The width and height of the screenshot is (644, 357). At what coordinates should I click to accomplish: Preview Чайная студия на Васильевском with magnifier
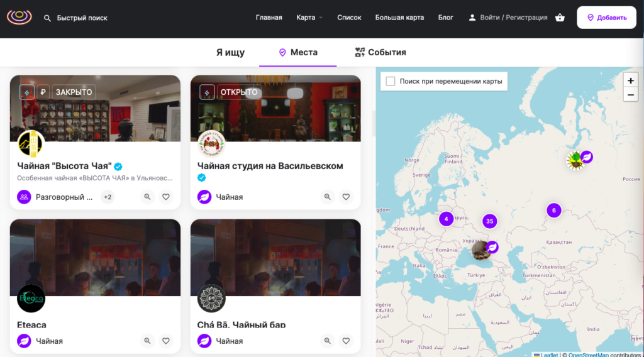(327, 197)
